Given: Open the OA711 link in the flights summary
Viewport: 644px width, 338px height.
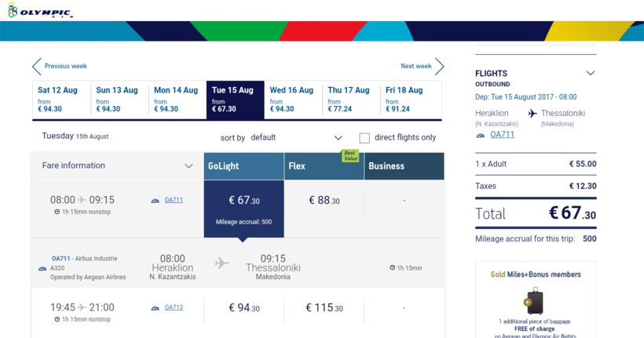Looking at the screenshot, I should (x=503, y=135).
